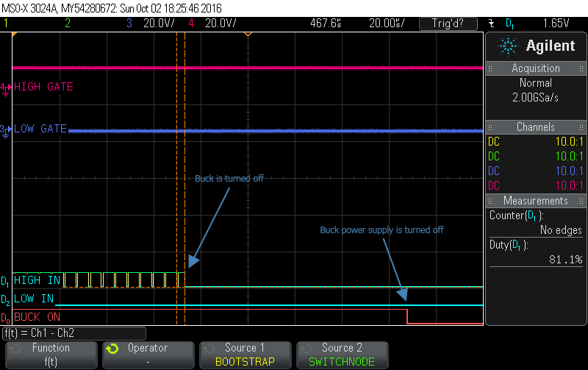Open the Measurements panel header
Screen dimensions: 588x370
(x=536, y=201)
